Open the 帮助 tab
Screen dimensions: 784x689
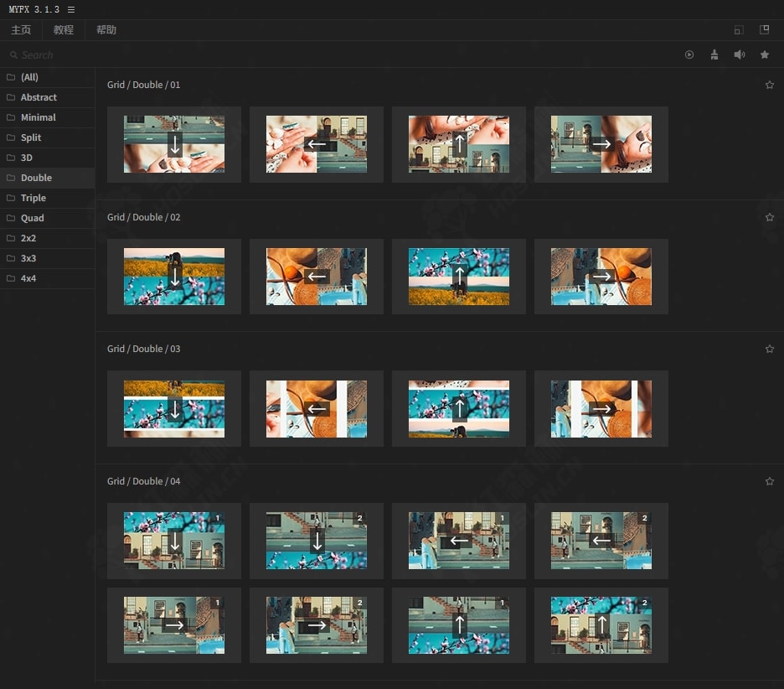tap(106, 30)
